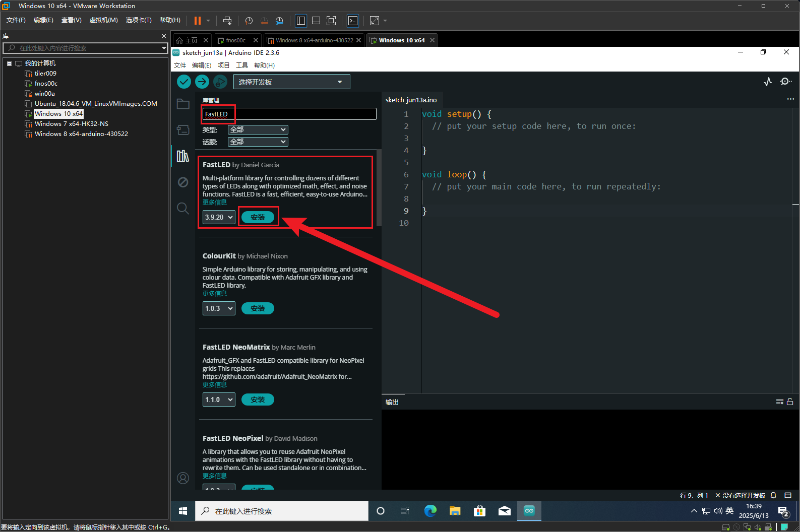This screenshot has height=532, width=800.
Task: Click the library search field containing FastLED
Action: tap(289, 114)
